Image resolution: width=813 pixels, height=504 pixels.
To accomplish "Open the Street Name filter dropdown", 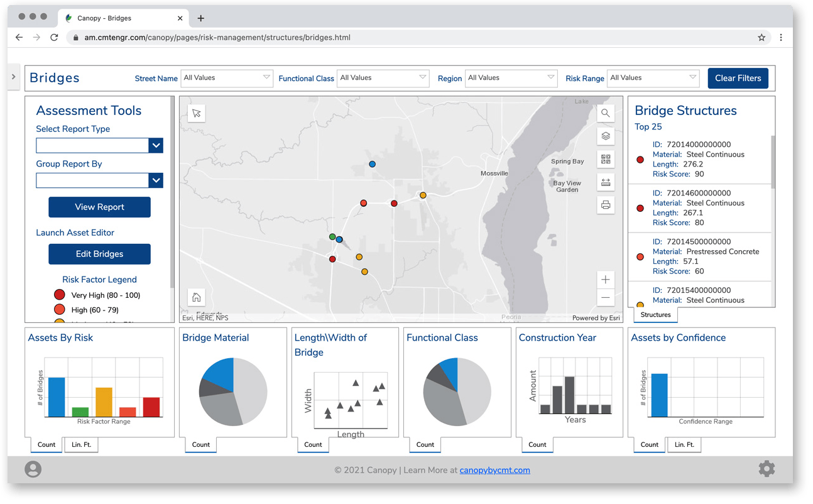I will coord(227,78).
